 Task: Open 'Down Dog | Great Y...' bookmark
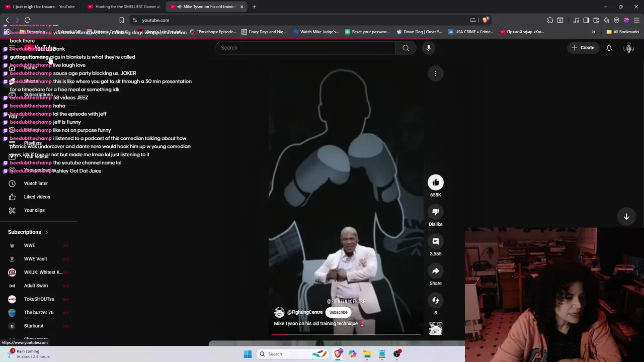pyautogui.click(x=419, y=32)
